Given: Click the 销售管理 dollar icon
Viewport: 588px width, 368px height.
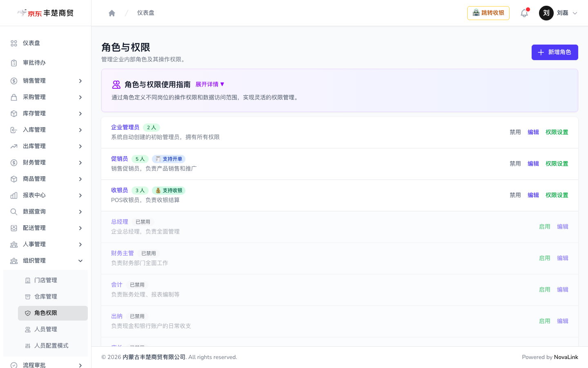Looking at the screenshot, I should (14, 81).
